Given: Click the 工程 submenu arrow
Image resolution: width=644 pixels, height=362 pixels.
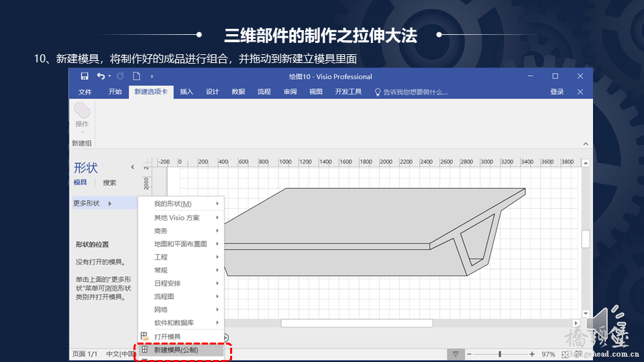Looking at the screenshot, I should [x=217, y=257].
